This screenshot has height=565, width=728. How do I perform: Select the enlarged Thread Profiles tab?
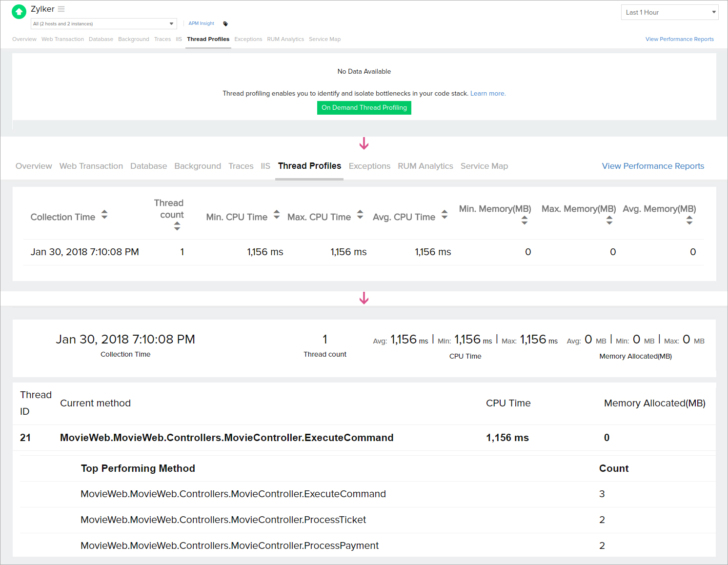[x=310, y=166]
